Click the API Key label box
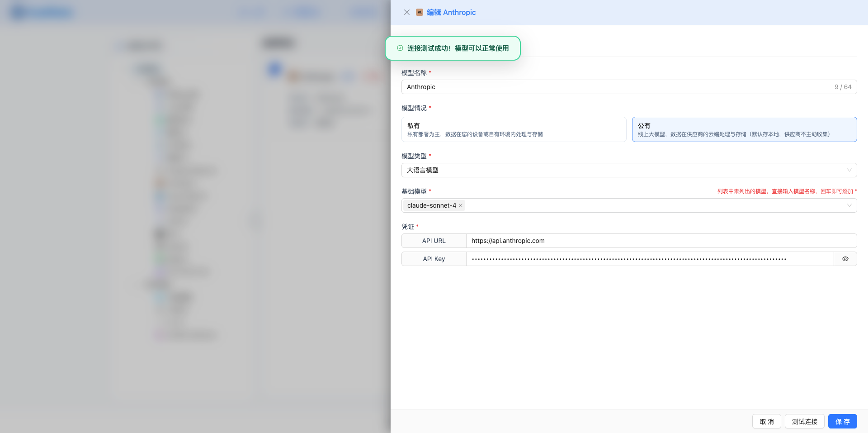 pos(434,259)
